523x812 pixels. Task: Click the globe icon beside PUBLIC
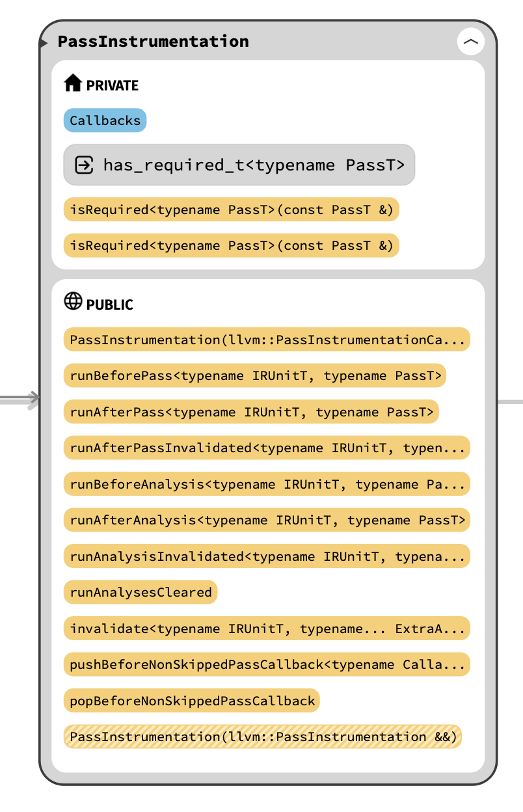[x=73, y=301]
